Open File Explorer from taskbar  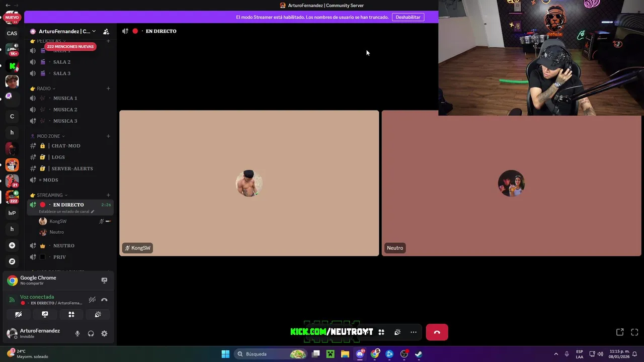tap(345, 354)
